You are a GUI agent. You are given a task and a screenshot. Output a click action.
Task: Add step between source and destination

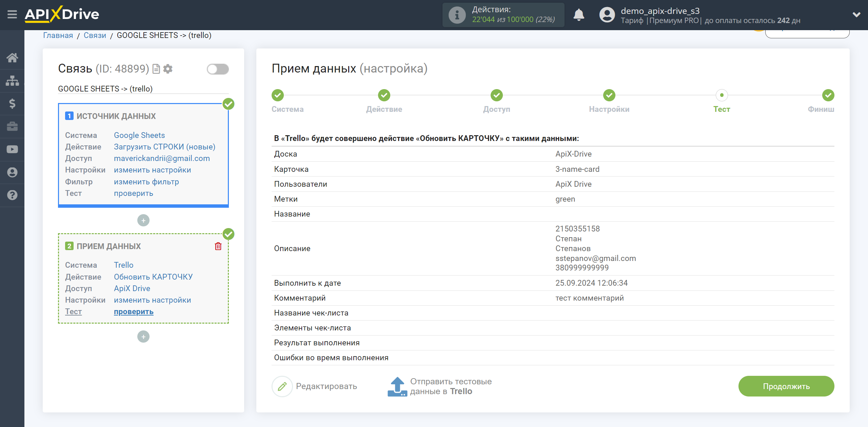[143, 221]
